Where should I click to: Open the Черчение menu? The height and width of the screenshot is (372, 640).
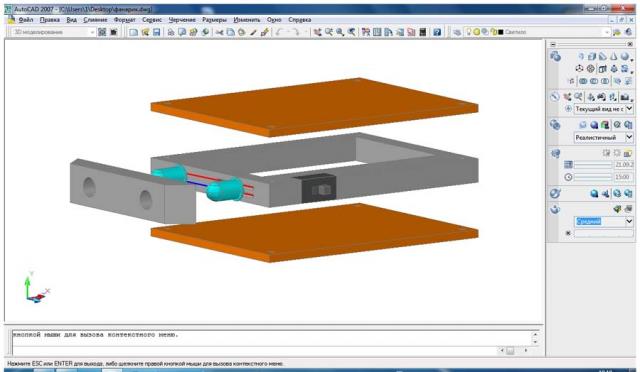[x=182, y=20]
